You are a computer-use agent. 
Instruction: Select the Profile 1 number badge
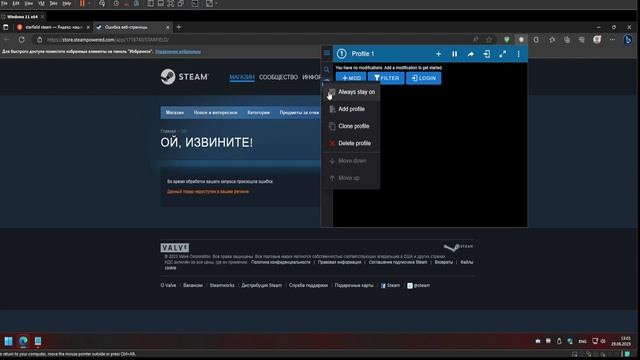coord(342,53)
